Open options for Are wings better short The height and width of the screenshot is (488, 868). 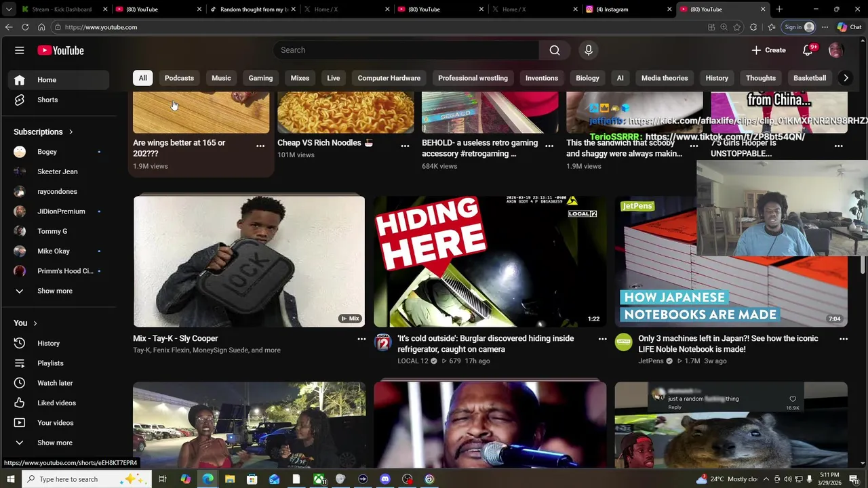point(260,146)
